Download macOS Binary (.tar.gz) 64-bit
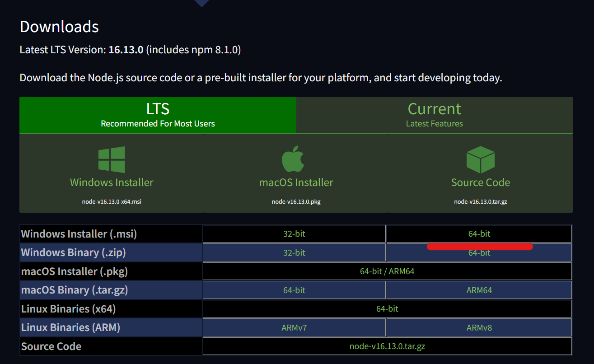This screenshot has height=364, width=594. tap(294, 290)
